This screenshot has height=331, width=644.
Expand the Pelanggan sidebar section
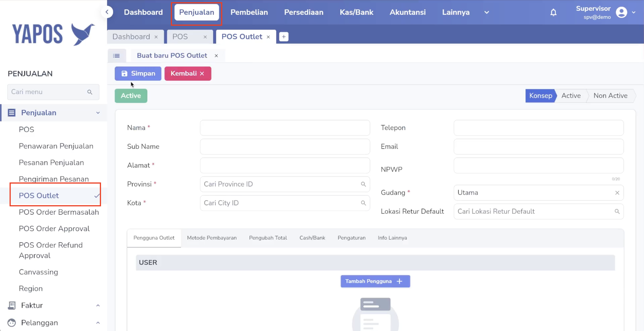(98, 323)
